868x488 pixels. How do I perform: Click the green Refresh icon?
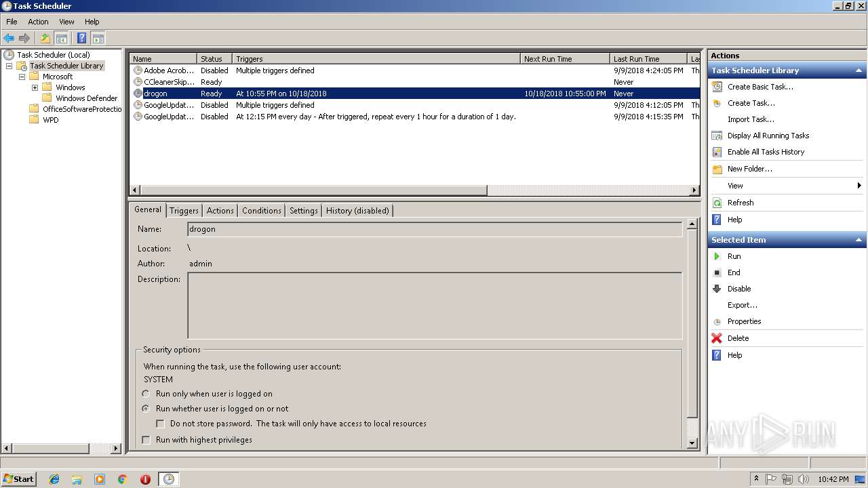(717, 203)
